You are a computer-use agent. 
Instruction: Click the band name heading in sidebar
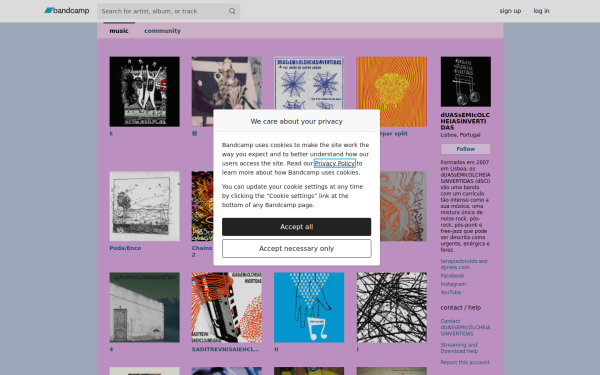coord(465,121)
